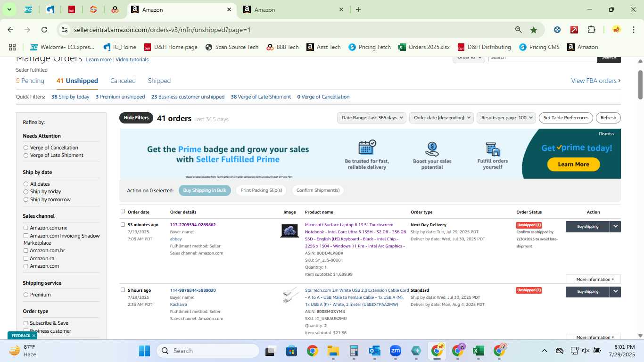Open the Chrome three-dot menu
The width and height of the screenshot is (644, 362).
click(x=633, y=30)
